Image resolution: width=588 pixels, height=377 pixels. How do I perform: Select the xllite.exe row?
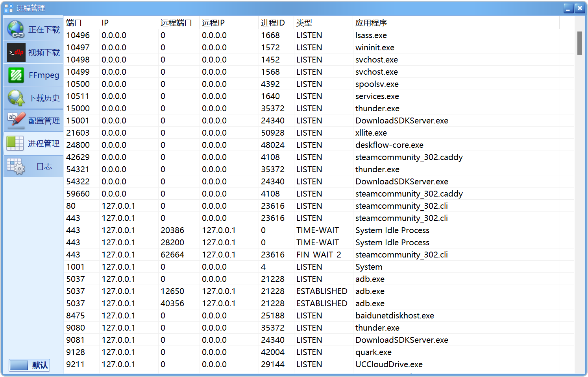(319, 133)
